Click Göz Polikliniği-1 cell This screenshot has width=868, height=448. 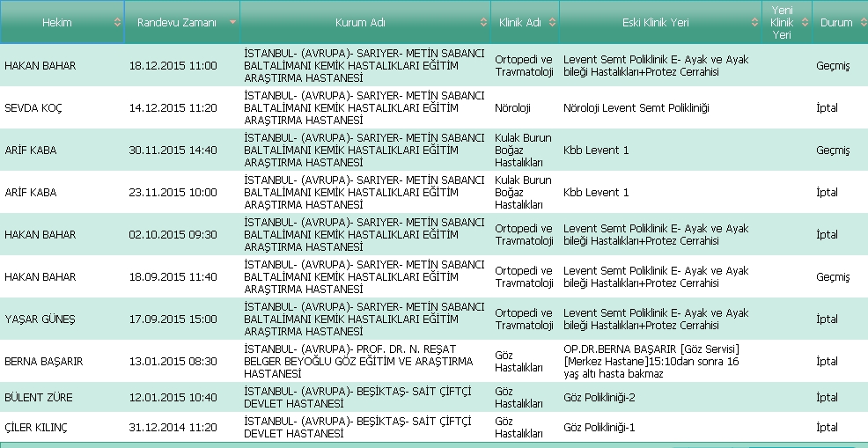[x=600, y=428]
